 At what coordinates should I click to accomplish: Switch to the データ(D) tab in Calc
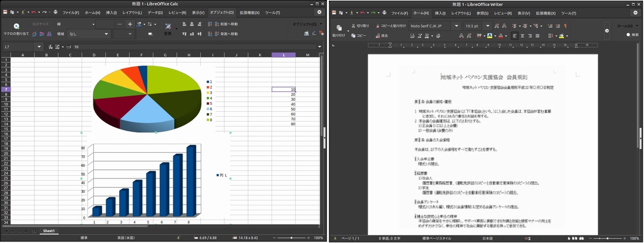click(155, 12)
